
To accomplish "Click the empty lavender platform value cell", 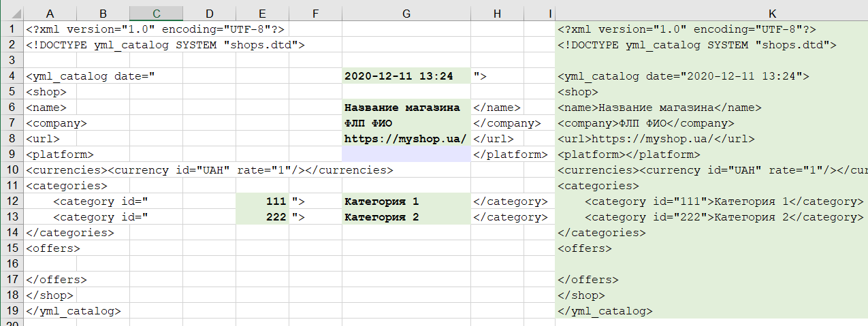I will 406,154.
